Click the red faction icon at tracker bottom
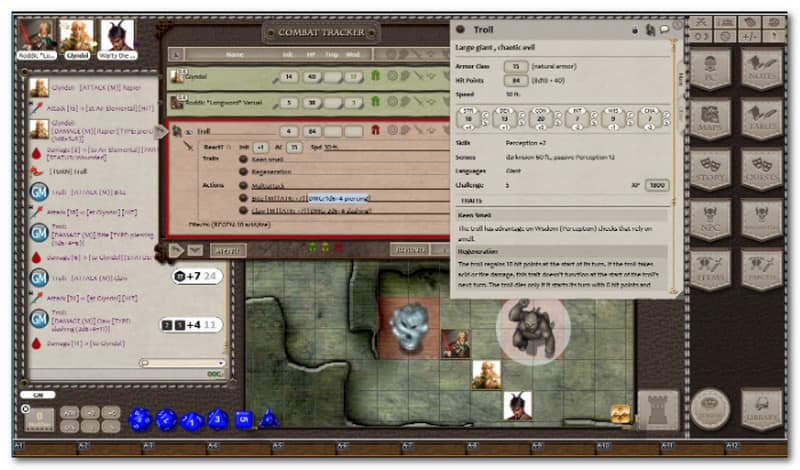Image resolution: width=800 pixels, height=470 pixels. pyautogui.click(x=338, y=248)
